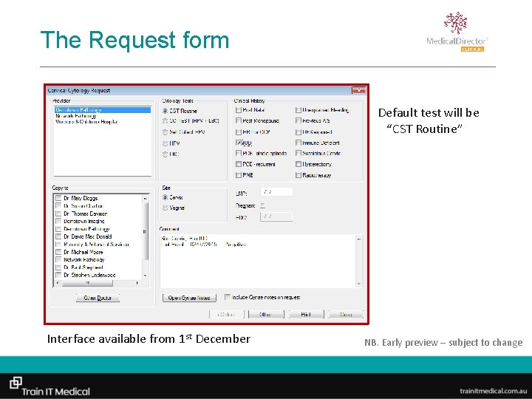
Task: Set the site to Vaginal
Action: [166, 208]
